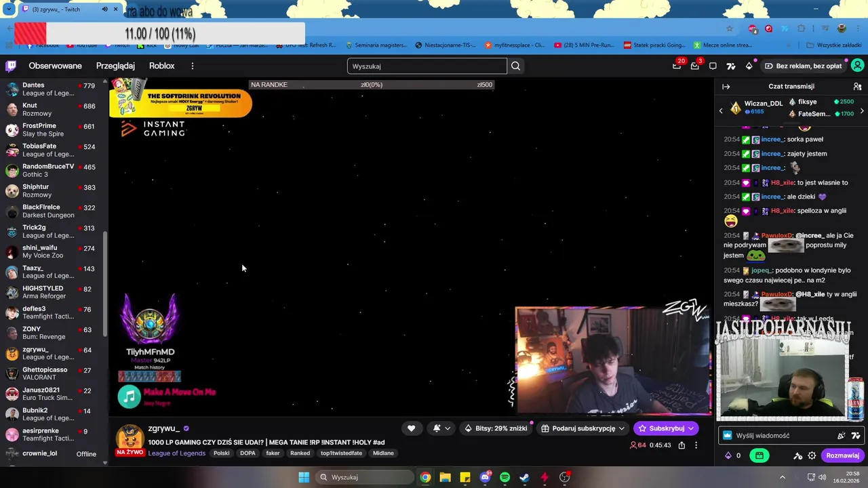
Task: Select the Polski stream tag
Action: pyautogui.click(x=221, y=453)
